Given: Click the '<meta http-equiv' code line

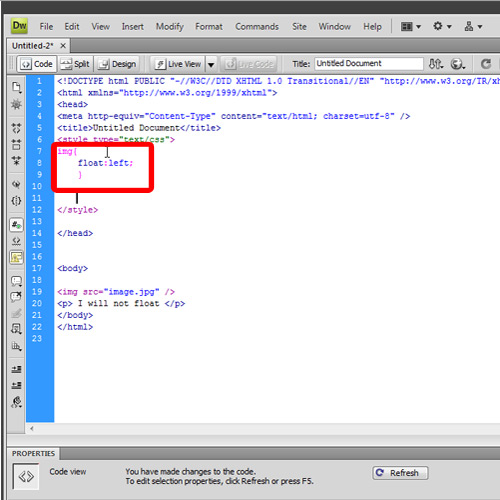Looking at the screenshot, I should (x=233, y=116).
